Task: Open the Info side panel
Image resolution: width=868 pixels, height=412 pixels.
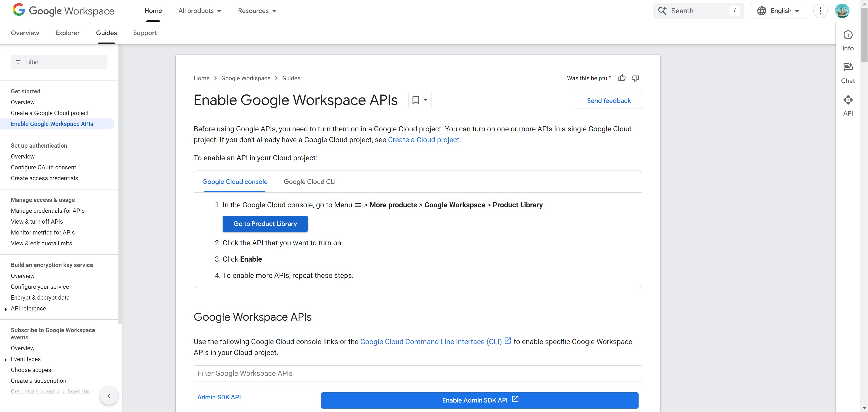Action: [848, 41]
